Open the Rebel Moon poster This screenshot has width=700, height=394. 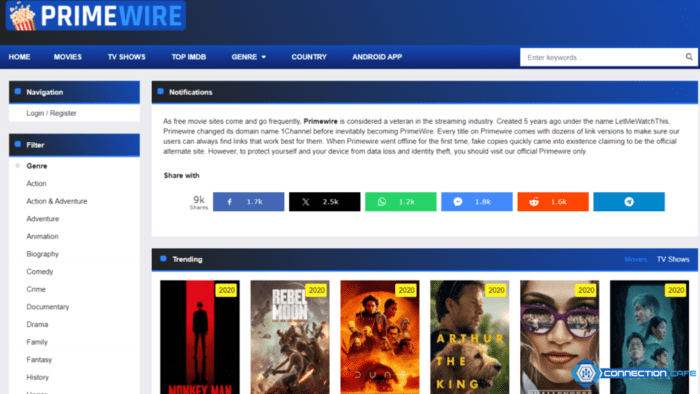click(x=290, y=337)
